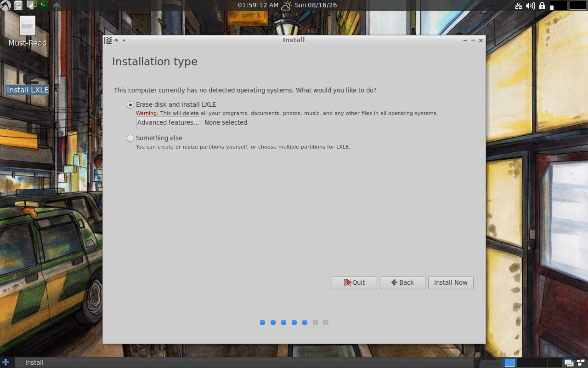This screenshot has height=368, width=588.
Task: Click the overlapping windows show-desktop icon
Action: coord(569,362)
